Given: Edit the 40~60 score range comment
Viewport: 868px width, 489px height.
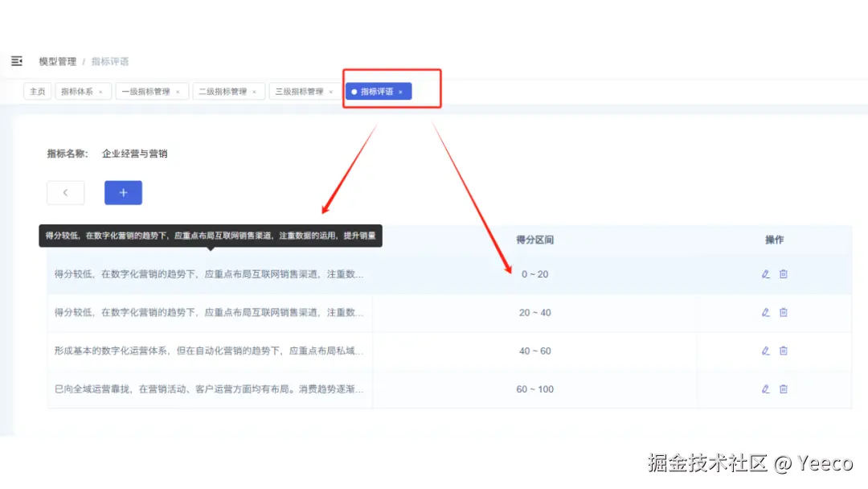Looking at the screenshot, I should click(x=765, y=351).
